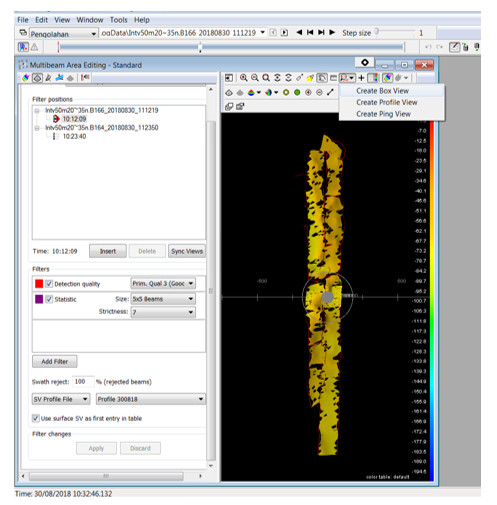Click the red Detection quality color swatch
Screen dimensions: 497x505
(x=39, y=284)
